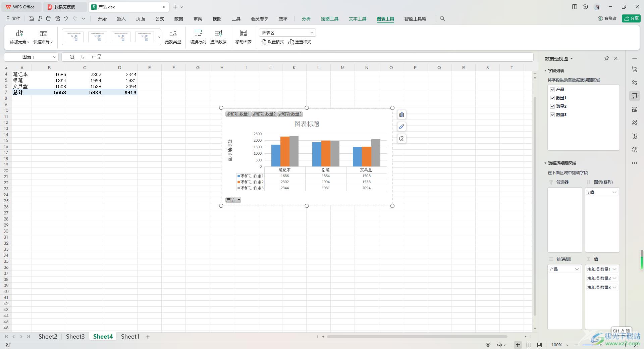Open Add Element chart tool
The width and height of the screenshot is (644, 349).
[x=19, y=37]
